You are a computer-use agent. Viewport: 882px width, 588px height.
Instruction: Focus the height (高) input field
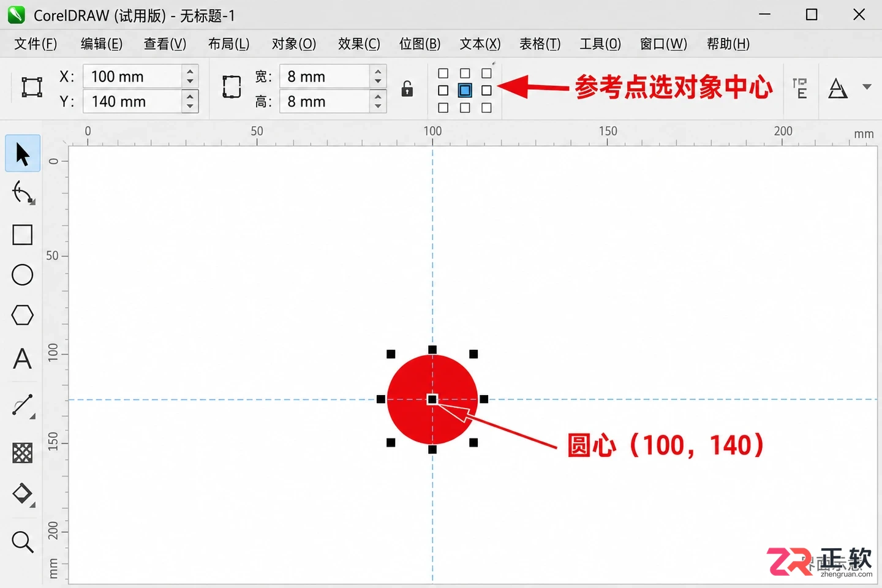click(x=325, y=101)
